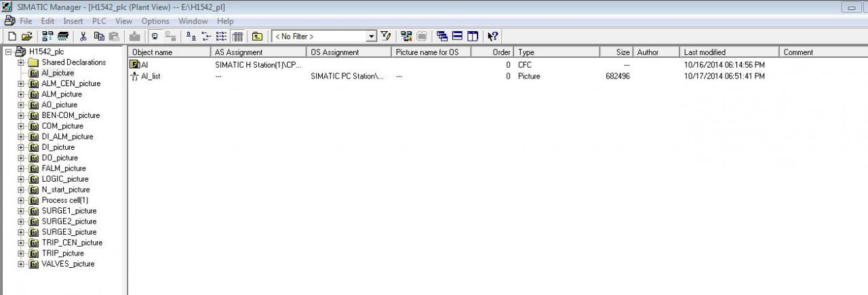Expand the DI_ALM_picture node

(x=20, y=136)
